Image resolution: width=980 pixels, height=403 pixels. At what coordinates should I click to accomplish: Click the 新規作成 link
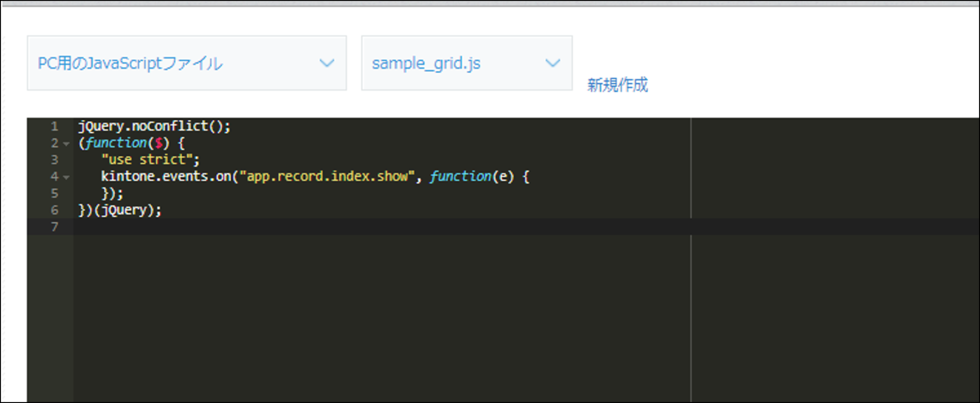[x=618, y=85]
